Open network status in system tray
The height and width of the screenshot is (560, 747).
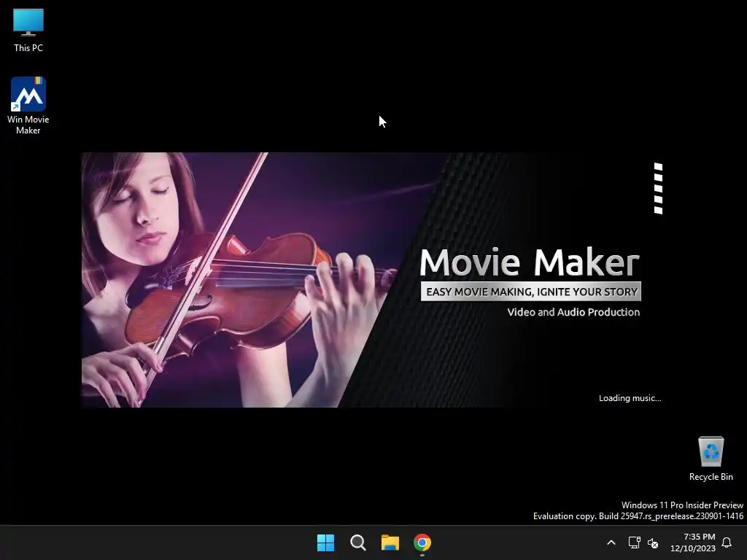pyautogui.click(x=634, y=542)
